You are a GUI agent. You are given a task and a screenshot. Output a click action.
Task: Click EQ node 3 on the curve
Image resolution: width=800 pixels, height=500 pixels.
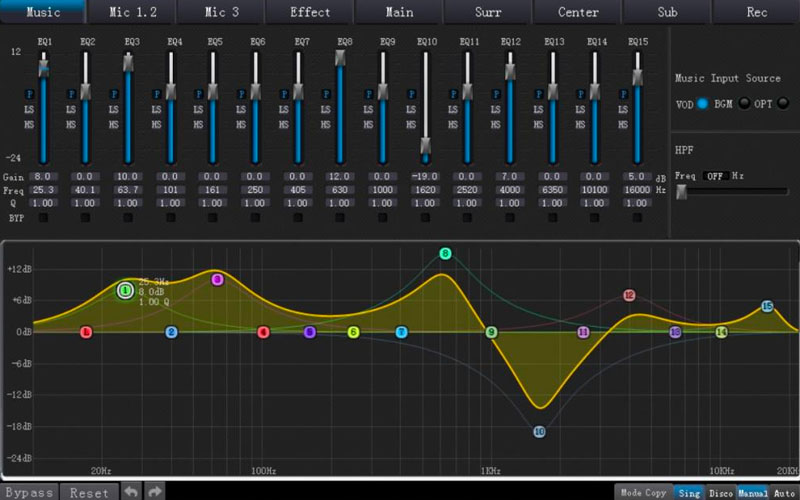coord(217,280)
